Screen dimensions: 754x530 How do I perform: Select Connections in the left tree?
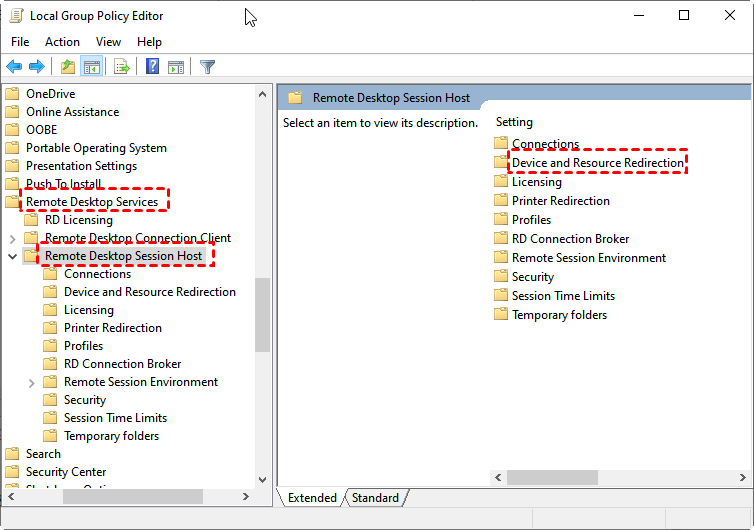click(98, 274)
